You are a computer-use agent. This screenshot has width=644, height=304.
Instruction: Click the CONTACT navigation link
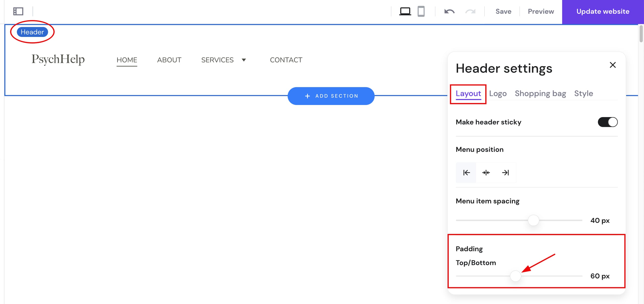point(286,60)
